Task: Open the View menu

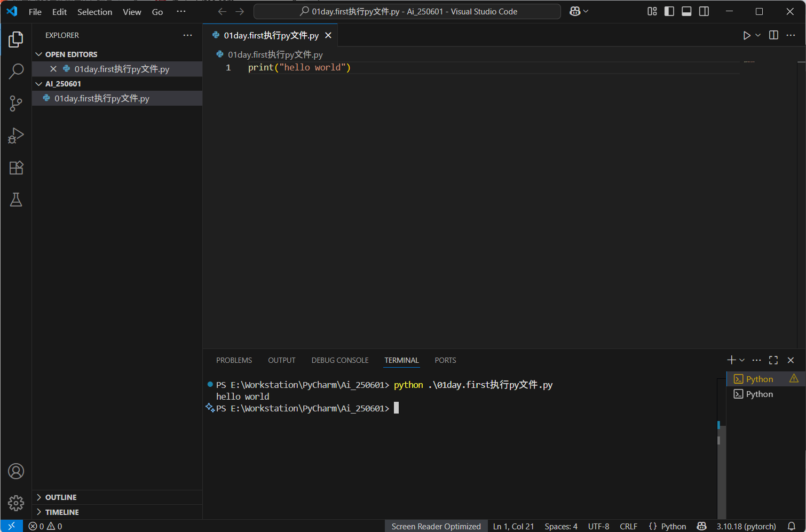Action: click(x=132, y=12)
